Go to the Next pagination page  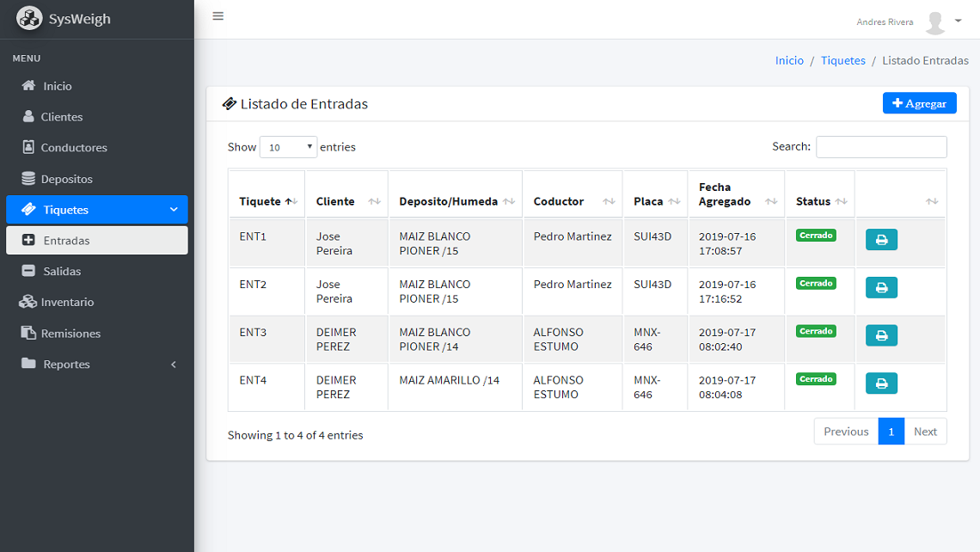pyautogui.click(x=925, y=432)
